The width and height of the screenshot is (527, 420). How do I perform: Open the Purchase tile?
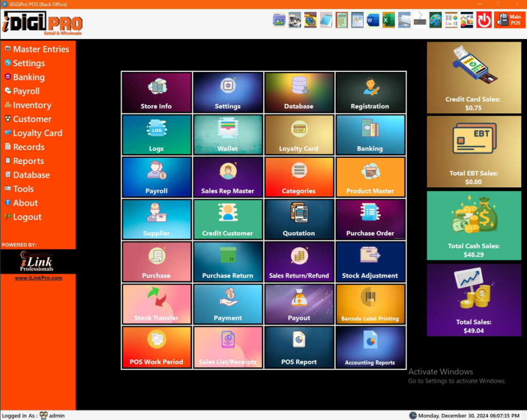[x=156, y=262]
